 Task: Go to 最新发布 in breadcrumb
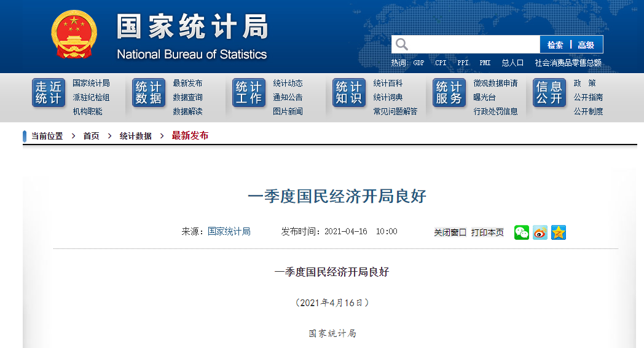click(190, 136)
